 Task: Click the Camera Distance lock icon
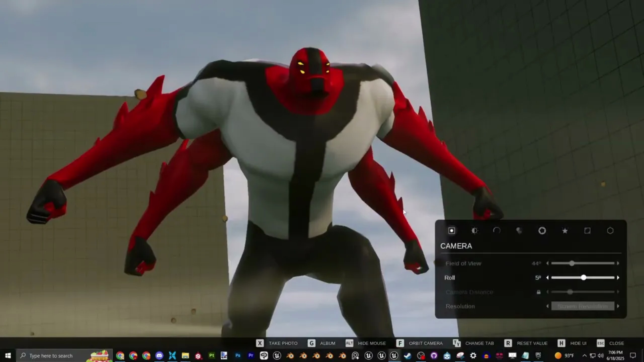[x=539, y=292]
